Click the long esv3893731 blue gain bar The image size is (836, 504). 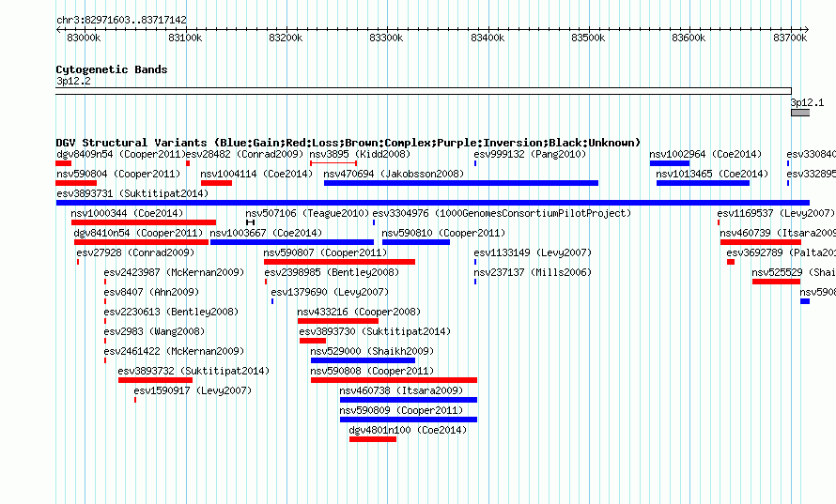click(433, 203)
